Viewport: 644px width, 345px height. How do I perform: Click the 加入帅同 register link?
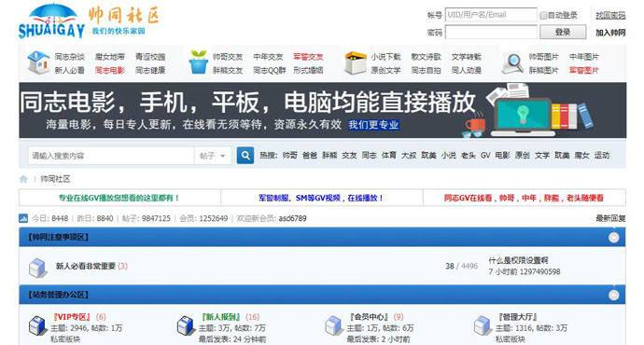610,33
